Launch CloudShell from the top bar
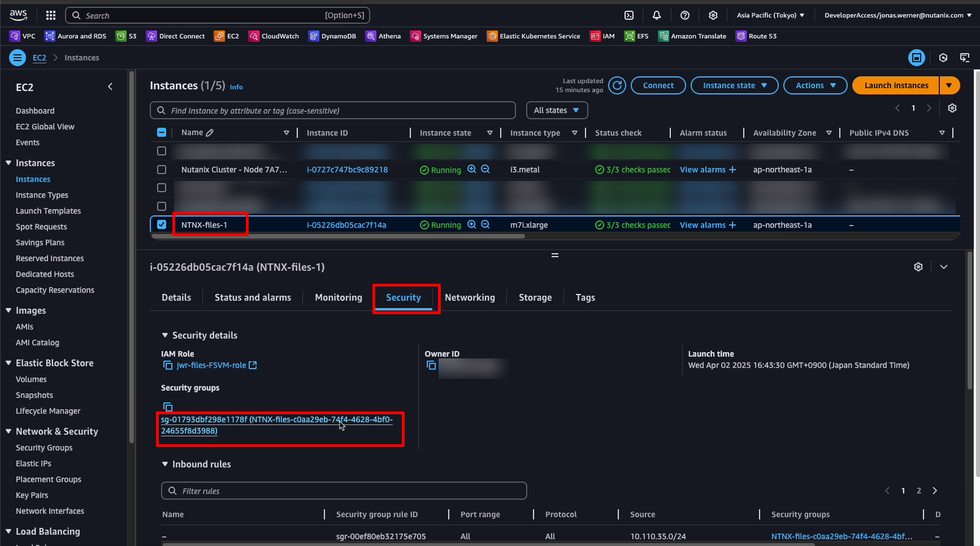The image size is (980, 546). (629, 15)
